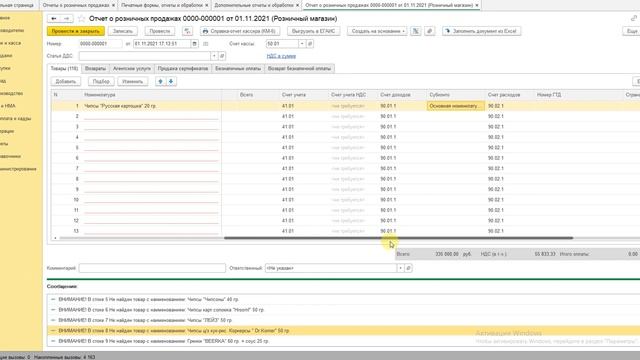The image size is (640, 360).
Task: Close the Отчеты о розничных продажах tab
Action: [x=113, y=5]
